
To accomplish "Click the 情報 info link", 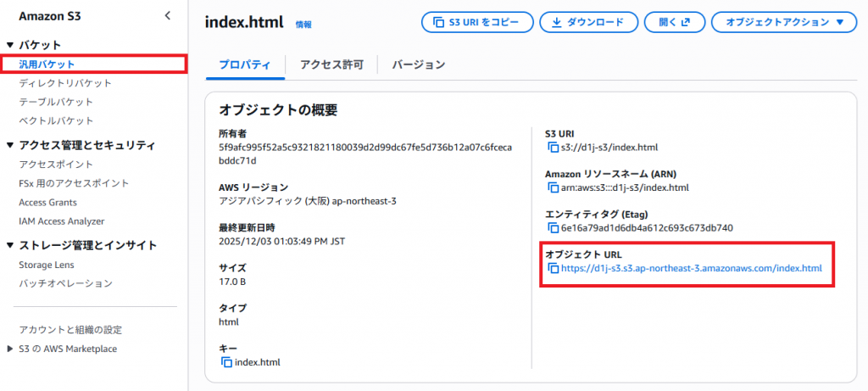I will pos(303,25).
